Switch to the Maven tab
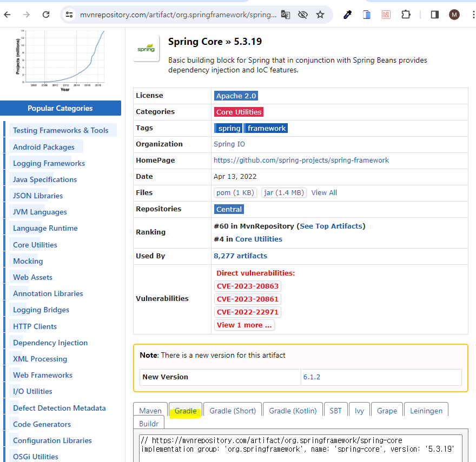This screenshot has height=462, width=476. [x=150, y=411]
